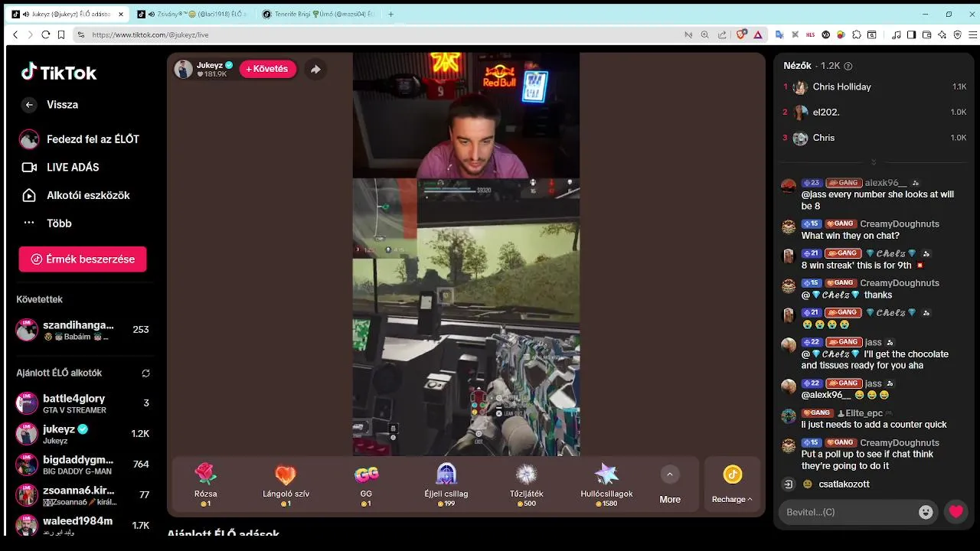Open Brave VPN icon
The height and width of the screenshot is (551, 980).
(957, 34)
